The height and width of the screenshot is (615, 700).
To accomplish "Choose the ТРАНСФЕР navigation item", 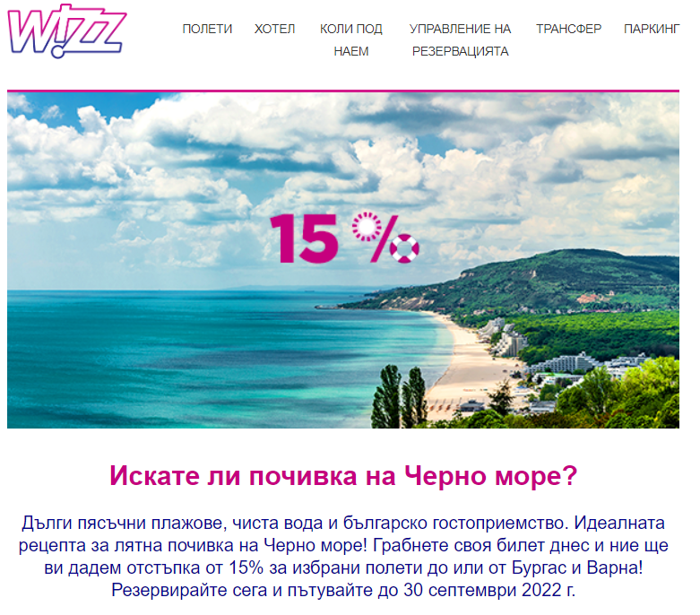I will [x=569, y=29].
